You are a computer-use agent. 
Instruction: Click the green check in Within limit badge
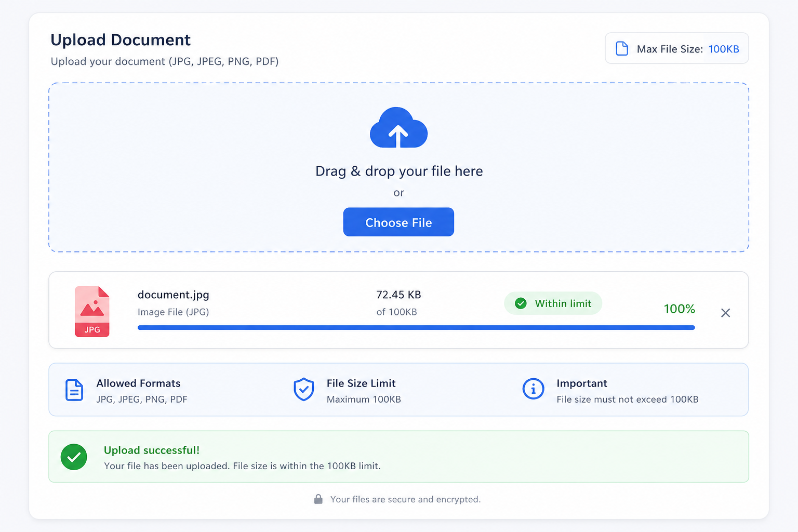(x=521, y=303)
